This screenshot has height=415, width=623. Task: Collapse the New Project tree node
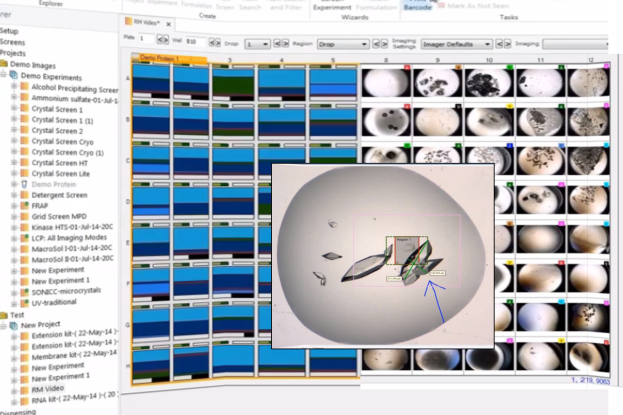pyautogui.click(x=4, y=326)
